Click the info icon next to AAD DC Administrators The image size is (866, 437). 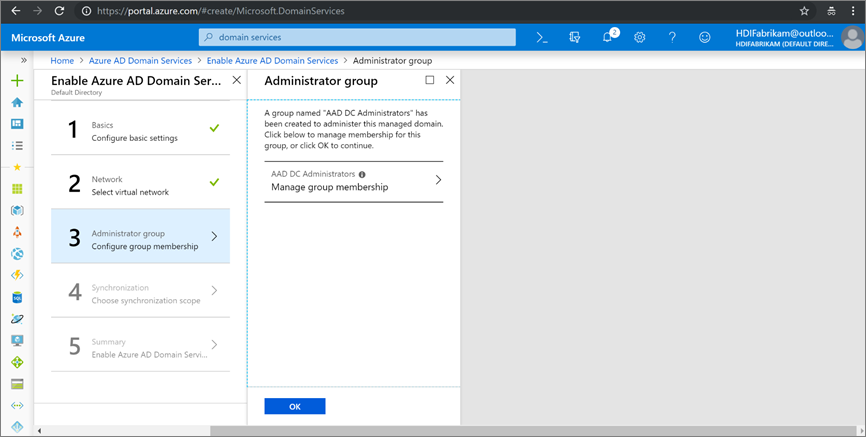click(362, 174)
